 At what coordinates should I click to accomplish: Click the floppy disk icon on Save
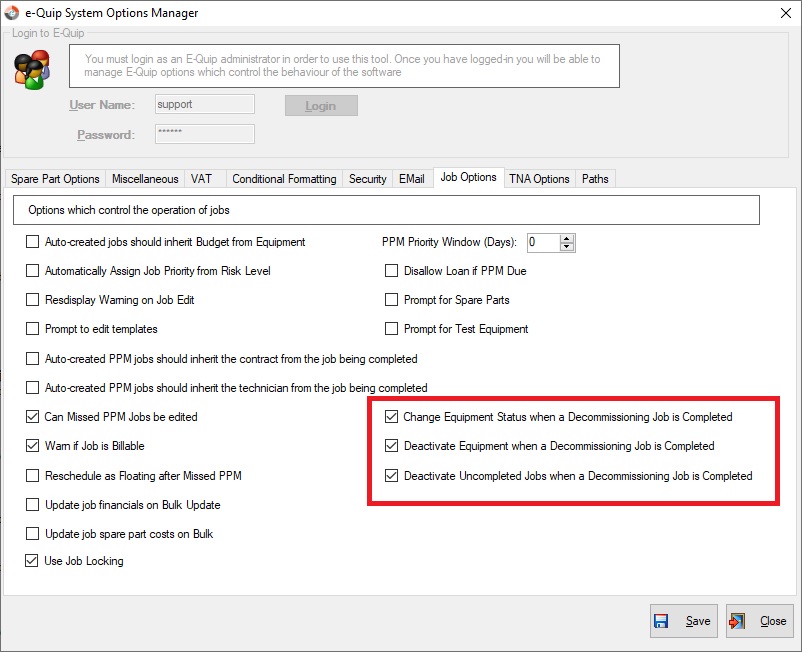coord(661,621)
